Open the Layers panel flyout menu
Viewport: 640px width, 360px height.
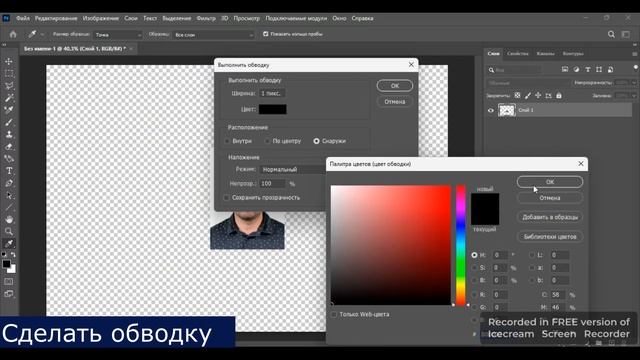[x=635, y=53]
